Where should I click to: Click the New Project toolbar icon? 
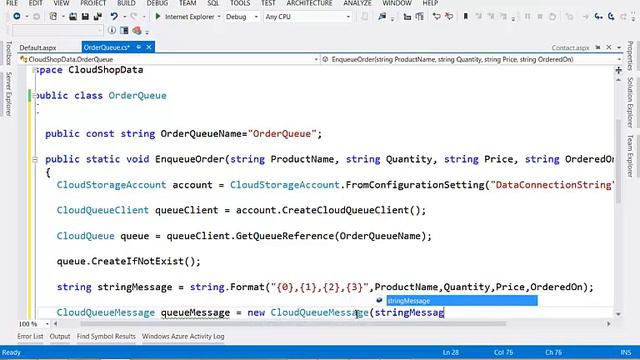[53, 16]
